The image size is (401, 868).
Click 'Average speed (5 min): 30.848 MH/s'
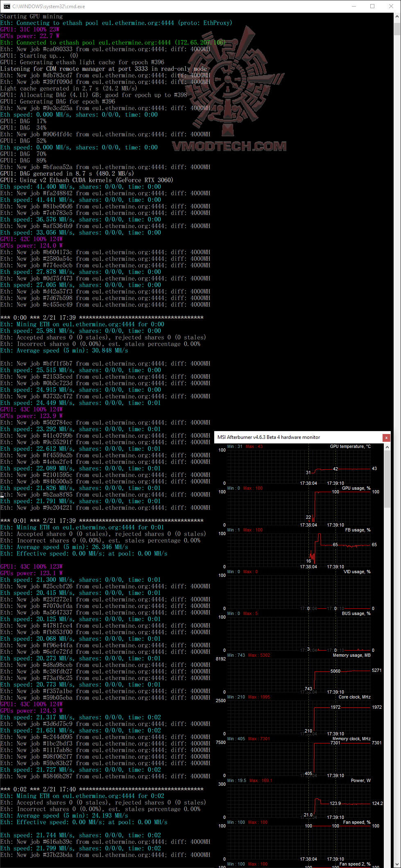[64, 350]
